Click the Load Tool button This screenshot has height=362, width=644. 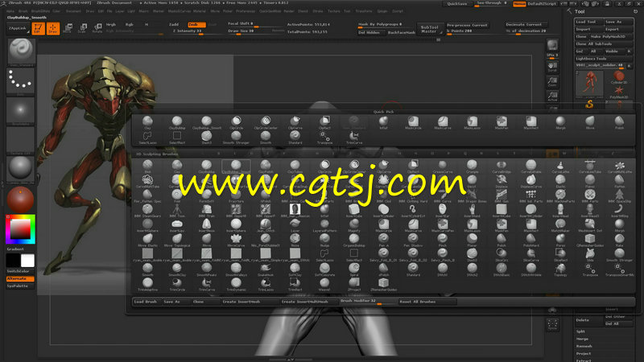588,22
